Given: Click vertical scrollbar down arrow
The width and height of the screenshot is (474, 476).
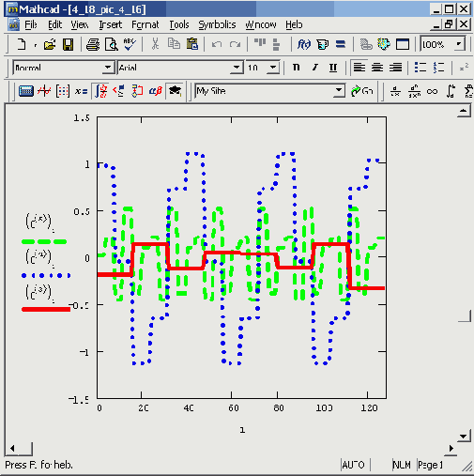Looking at the screenshot, I should pos(464,437).
